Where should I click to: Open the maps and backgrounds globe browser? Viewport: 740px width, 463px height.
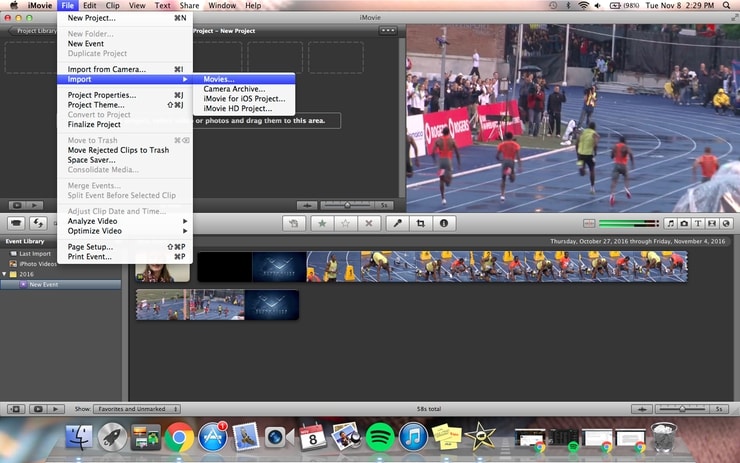(726, 223)
